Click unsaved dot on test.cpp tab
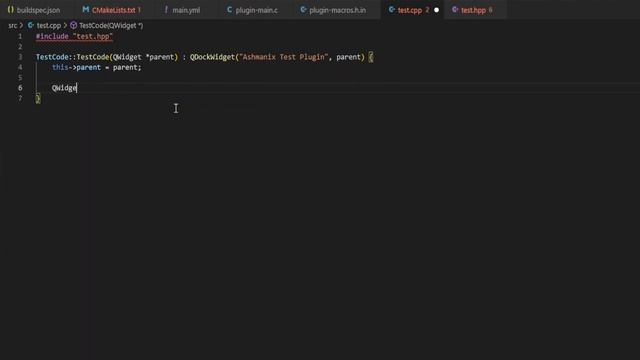The image size is (640, 360). click(x=436, y=10)
